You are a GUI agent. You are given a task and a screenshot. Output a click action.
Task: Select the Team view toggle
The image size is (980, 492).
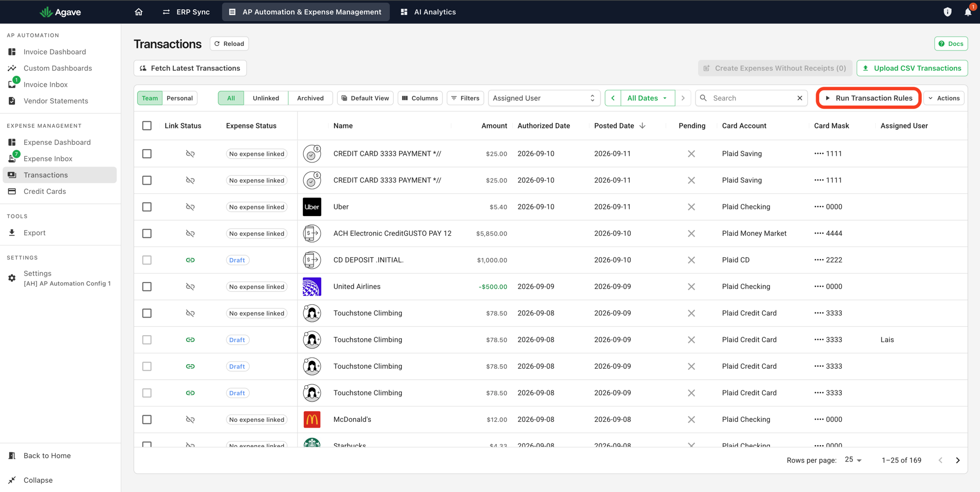tap(150, 98)
